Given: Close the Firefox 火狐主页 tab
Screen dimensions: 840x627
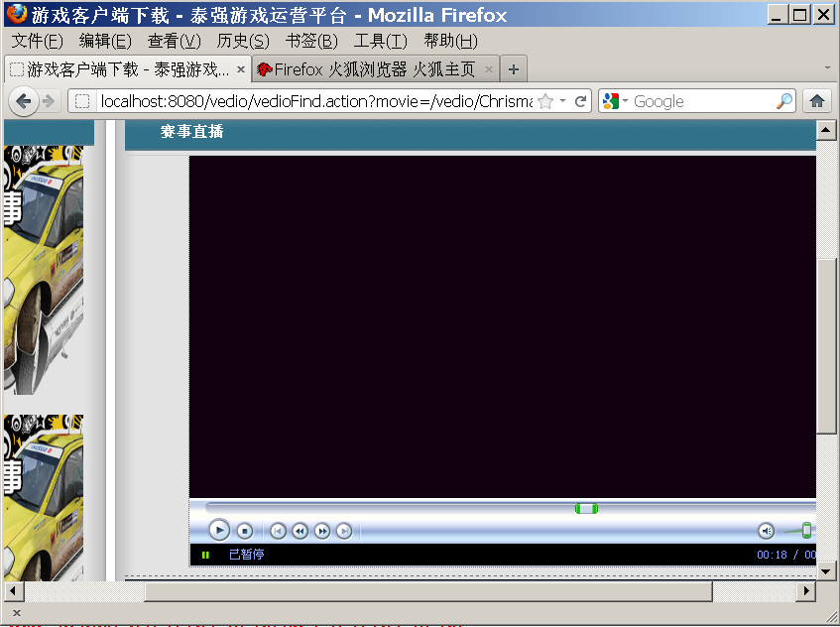Looking at the screenshot, I should (489, 69).
